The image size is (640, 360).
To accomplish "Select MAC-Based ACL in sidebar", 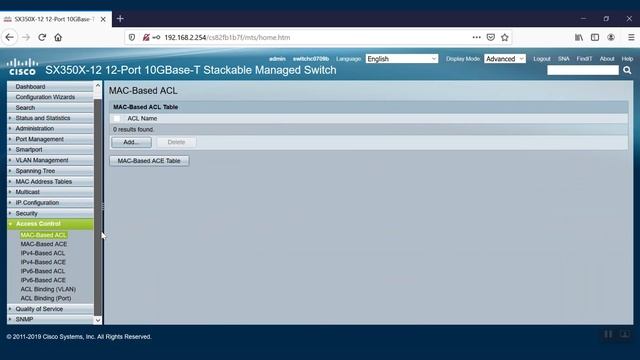I will [x=43, y=235].
